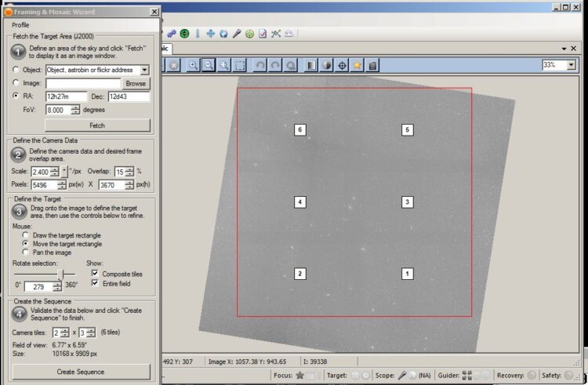Click the blue link chain toolbar icon
The image size is (588, 385).
172,34
